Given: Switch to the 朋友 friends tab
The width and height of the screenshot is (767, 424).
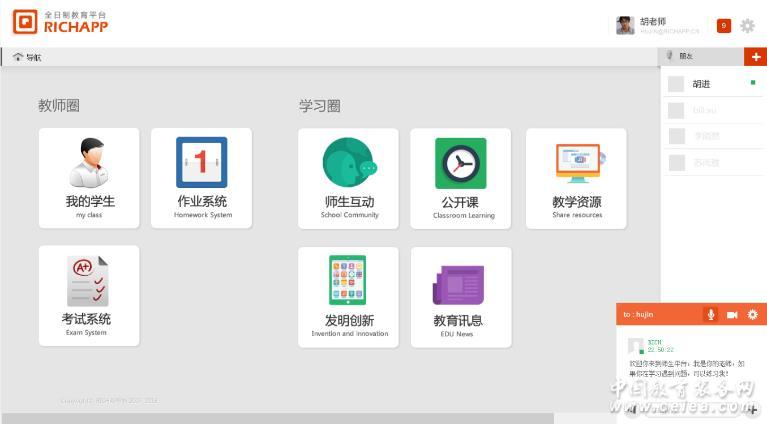Looking at the screenshot, I should 683,57.
